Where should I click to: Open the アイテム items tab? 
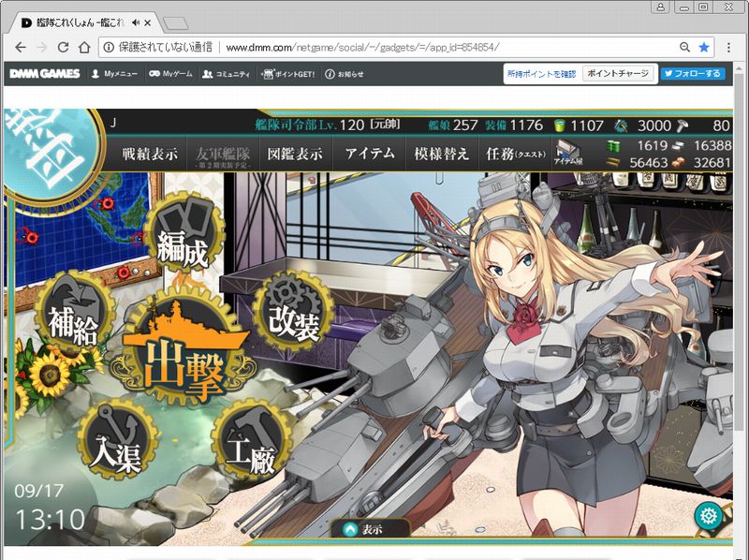370,154
